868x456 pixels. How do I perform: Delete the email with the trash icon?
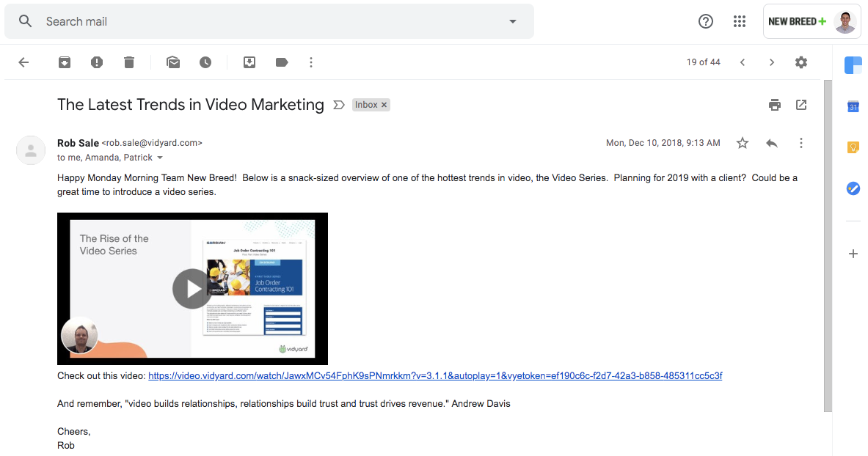point(129,62)
